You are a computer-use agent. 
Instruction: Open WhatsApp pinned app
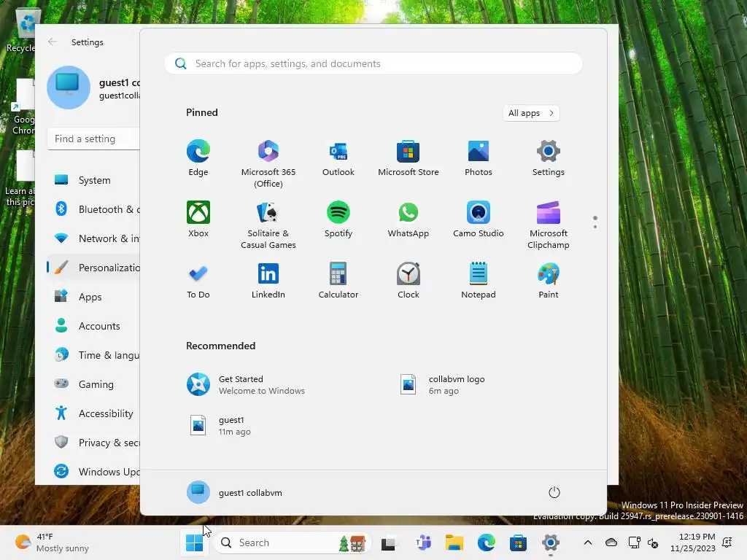pos(409,219)
